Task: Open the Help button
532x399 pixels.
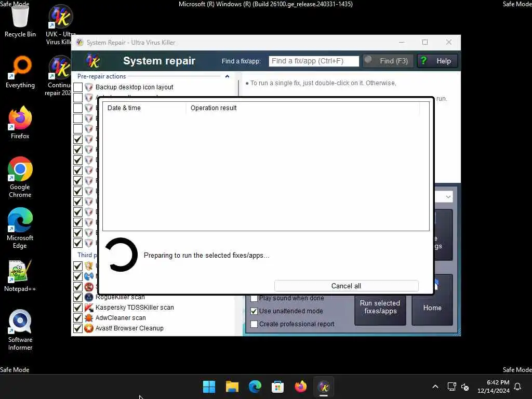Action: [x=437, y=61]
